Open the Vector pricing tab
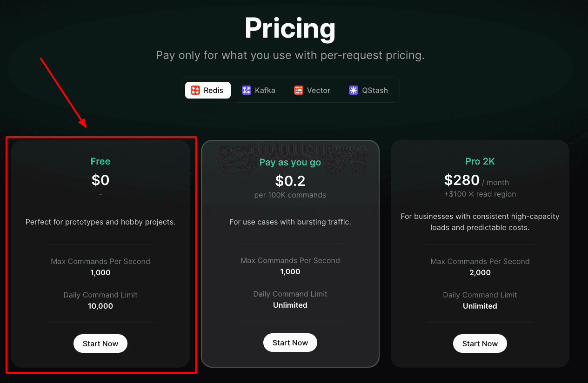This screenshot has width=588, height=383. 318,90
